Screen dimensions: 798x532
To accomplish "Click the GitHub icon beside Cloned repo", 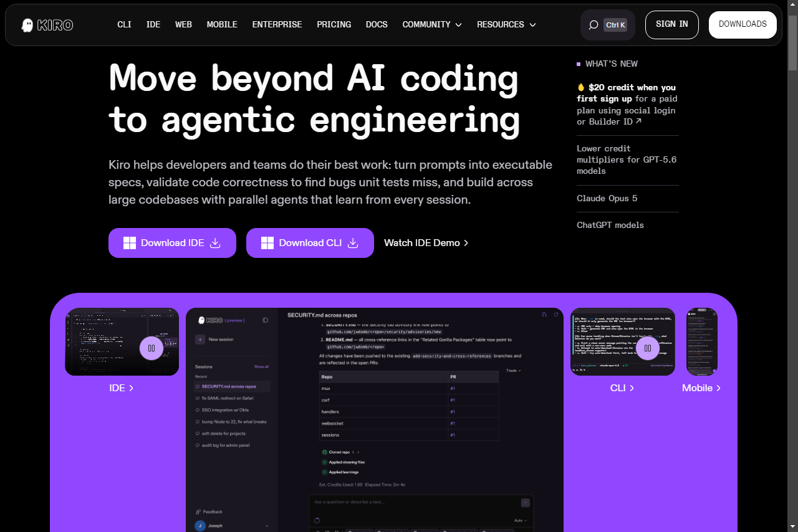I will point(324,452).
